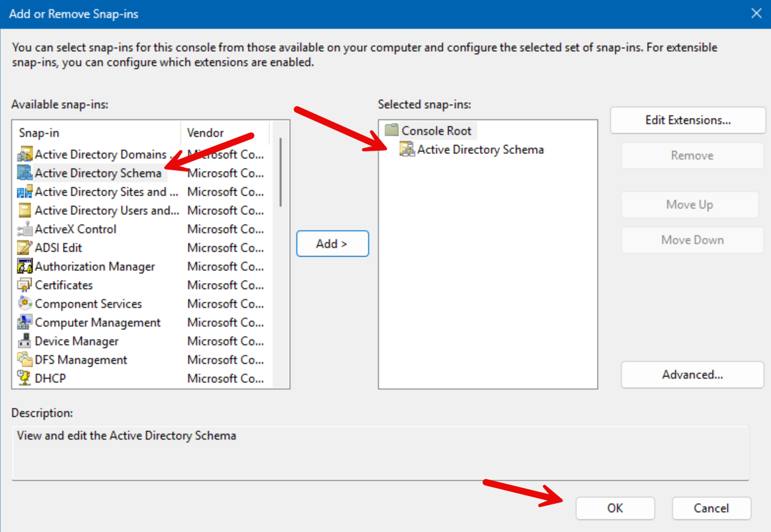Click the Add > button

pyautogui.click(x=332, y=244)
